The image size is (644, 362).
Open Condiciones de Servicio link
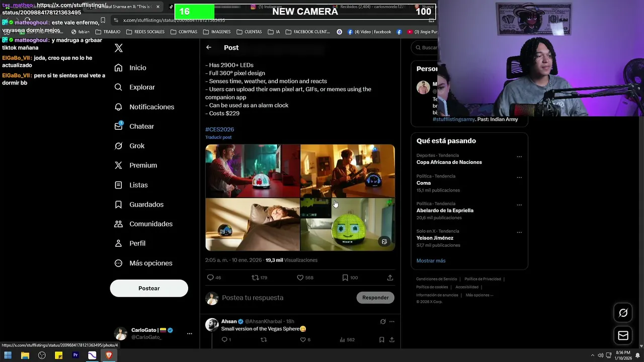(x=436, y=279)
